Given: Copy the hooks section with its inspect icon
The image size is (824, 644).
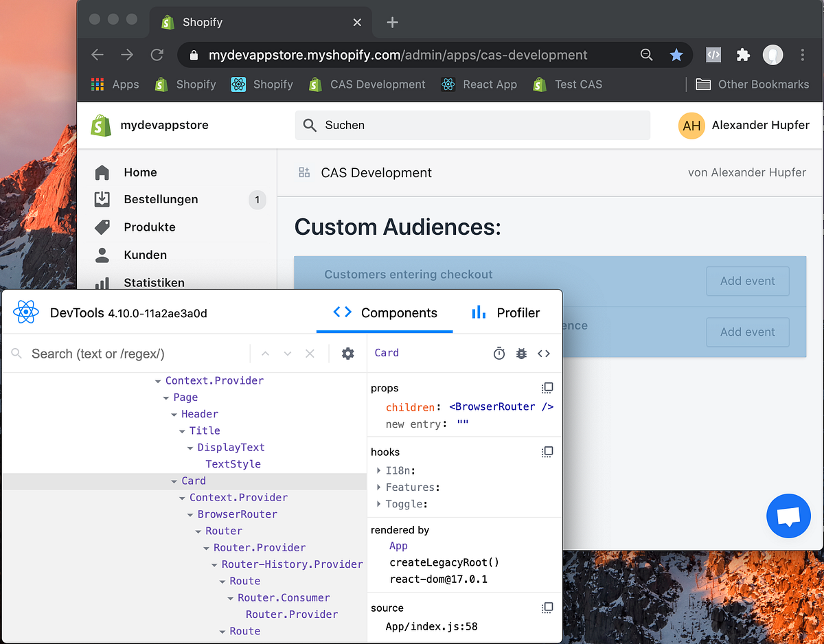Looking at the screenshot, I should [547, 451].
